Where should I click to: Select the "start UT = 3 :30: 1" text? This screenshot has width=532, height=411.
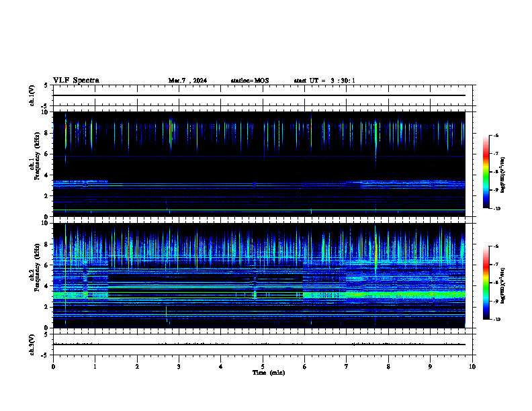tap(324, 81)
